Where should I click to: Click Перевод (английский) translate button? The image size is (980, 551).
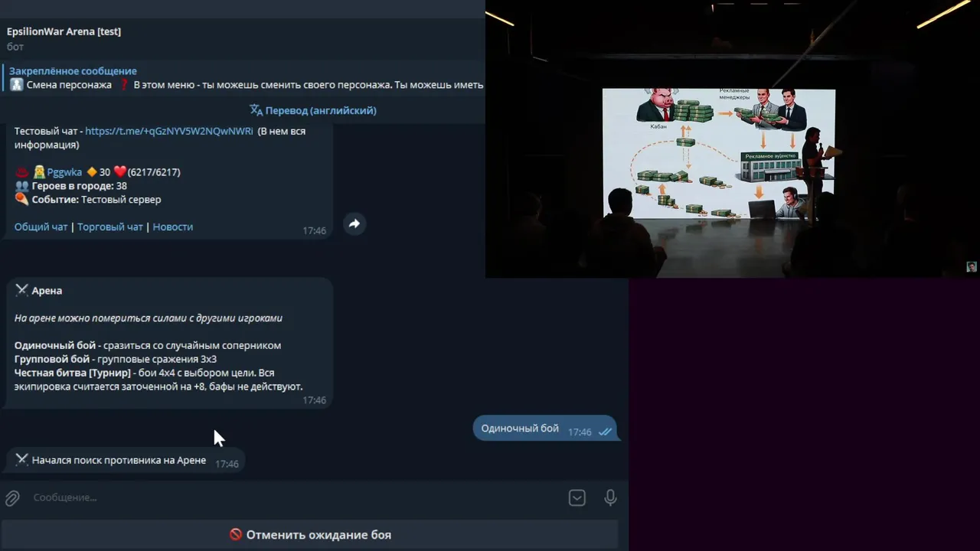point(313,110)
